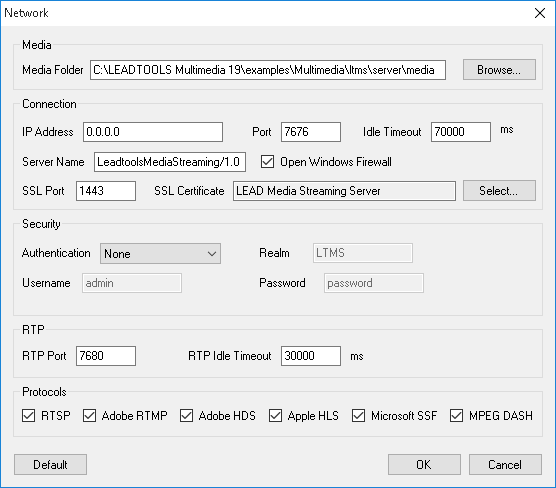Image resolution: width=556 pixels, height=488 pixels.
Task: Click the Default button
Action: (x=50, y=465)
